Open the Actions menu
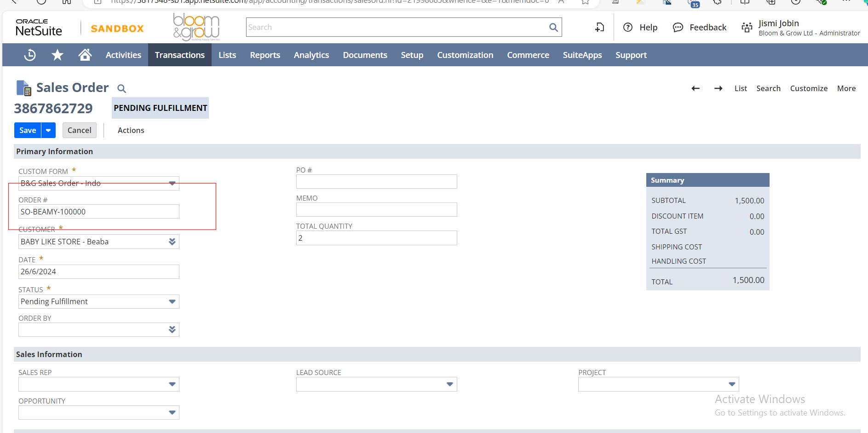Screen dimensions: 868x433 coord(131,130)
